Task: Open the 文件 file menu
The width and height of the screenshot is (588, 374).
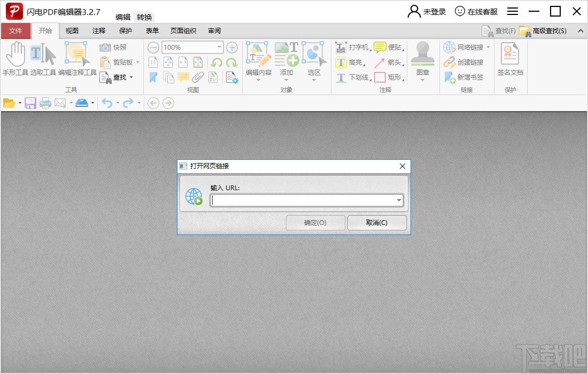Action: click(16, 31)
